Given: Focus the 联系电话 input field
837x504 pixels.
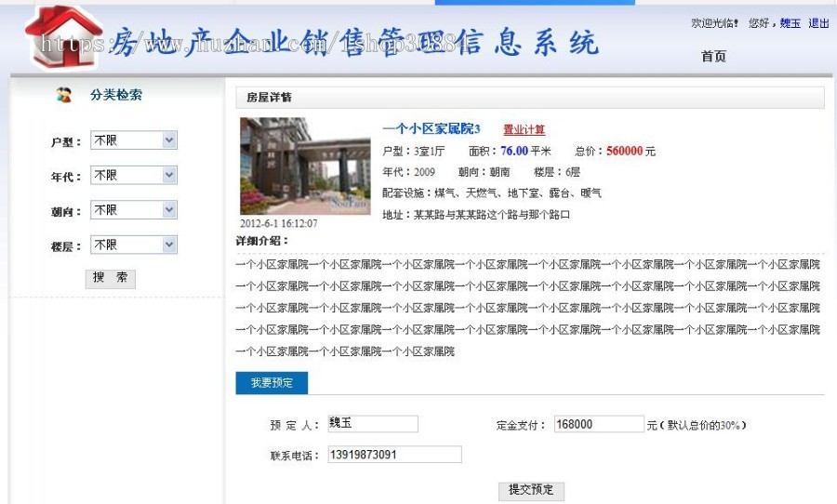Looking at the screenshot, I should click(394, 455).
